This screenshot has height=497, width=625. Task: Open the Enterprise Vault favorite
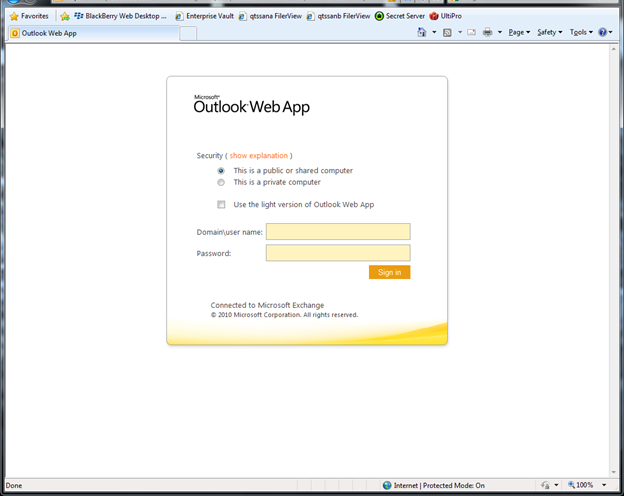click(204, 16)
